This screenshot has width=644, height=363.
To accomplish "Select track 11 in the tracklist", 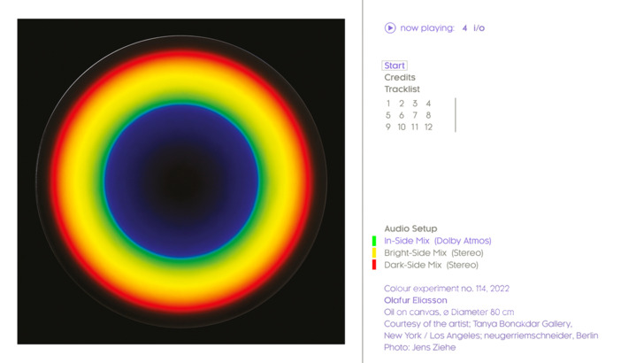I will tap(415, 127).
